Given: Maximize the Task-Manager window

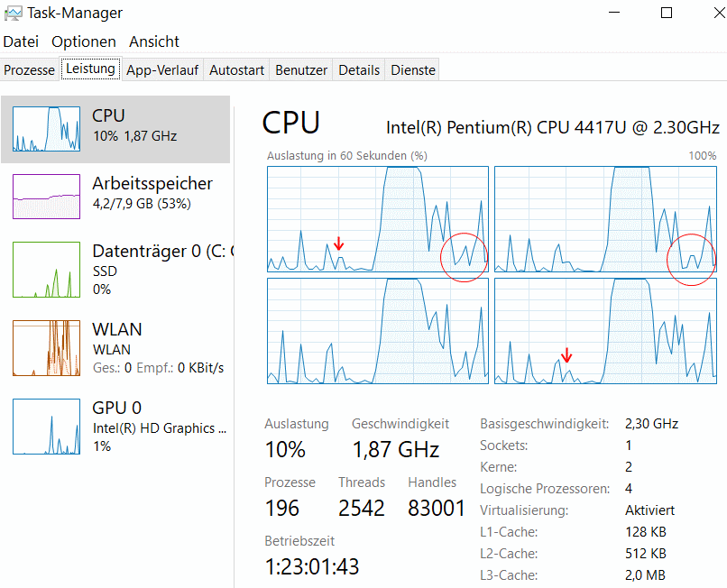Looking at the screenshot, I should [x=667, y=13].
